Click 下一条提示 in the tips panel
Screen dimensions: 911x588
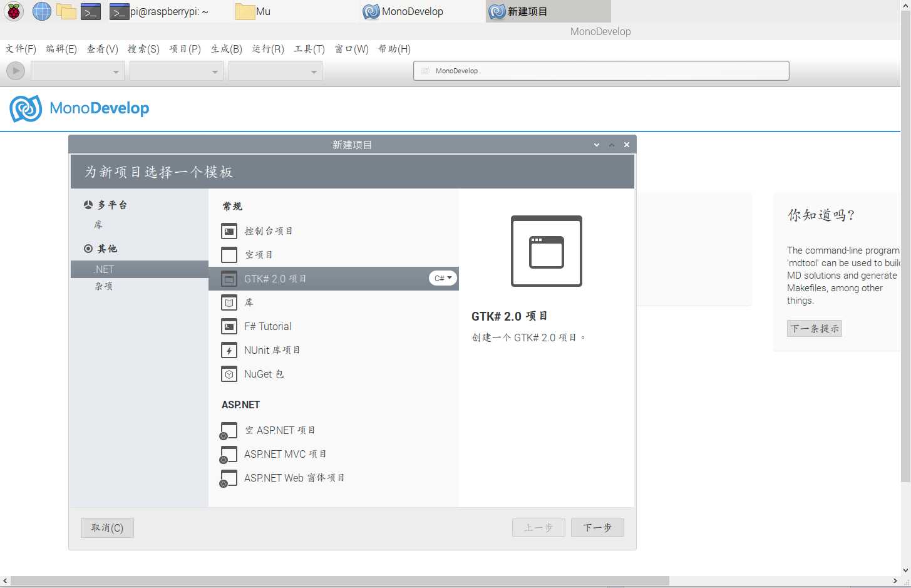click(814, 328)
